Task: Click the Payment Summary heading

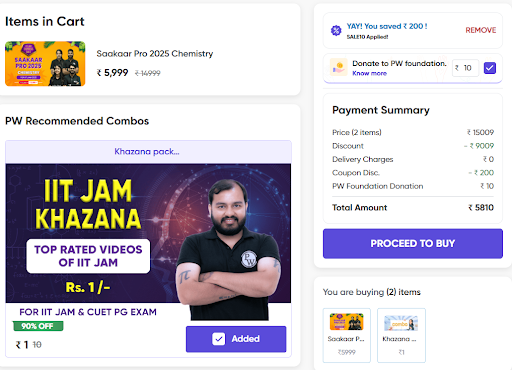Action: (x=381, y=110)
